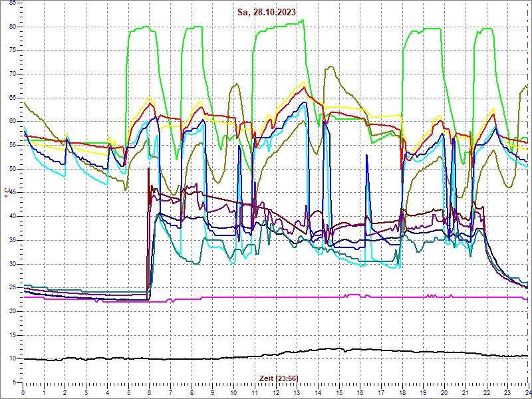Click the 30 value on the temperature axis
The width and height of the screenshot is (532, 399).
click(x=12, y=264)
